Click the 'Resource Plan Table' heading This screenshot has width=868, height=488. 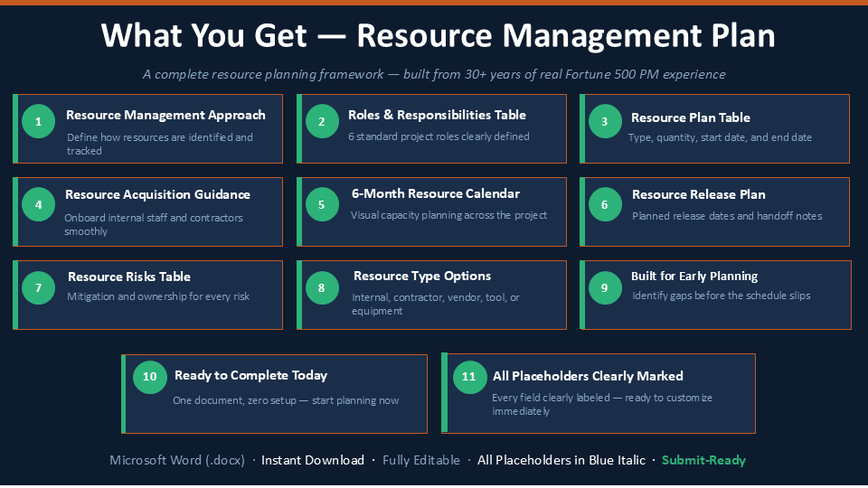[x=690, y=117]
